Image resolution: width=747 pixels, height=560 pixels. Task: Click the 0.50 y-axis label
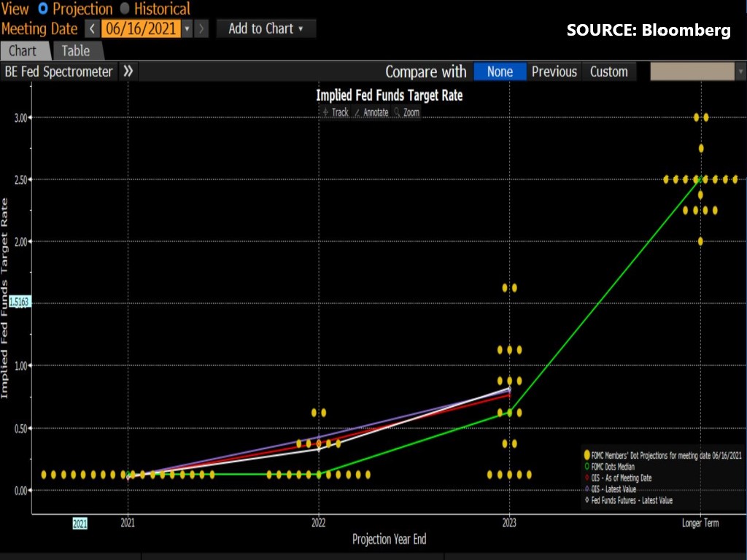[x=20, y=429]
